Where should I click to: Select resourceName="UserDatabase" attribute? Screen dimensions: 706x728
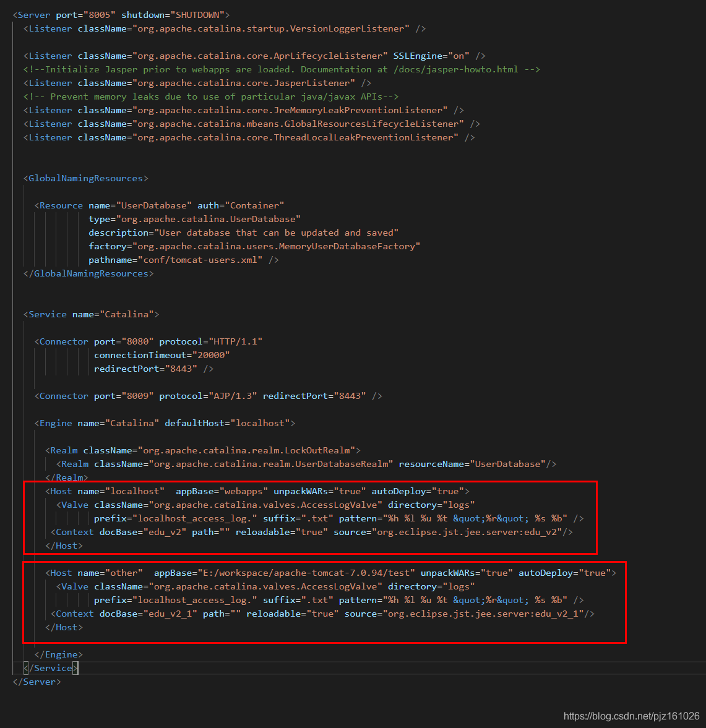[472, 465]
